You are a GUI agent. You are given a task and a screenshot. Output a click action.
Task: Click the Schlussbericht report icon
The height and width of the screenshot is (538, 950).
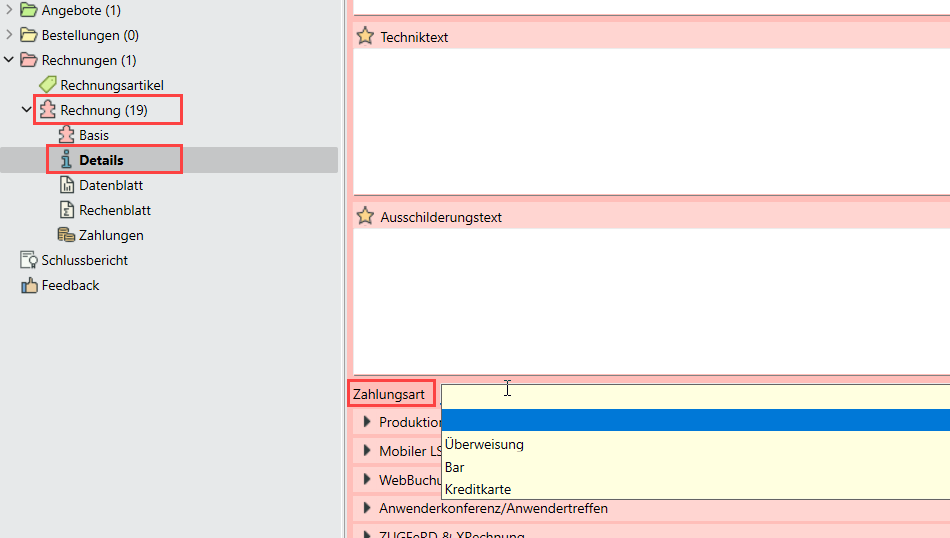click(28, 260)
